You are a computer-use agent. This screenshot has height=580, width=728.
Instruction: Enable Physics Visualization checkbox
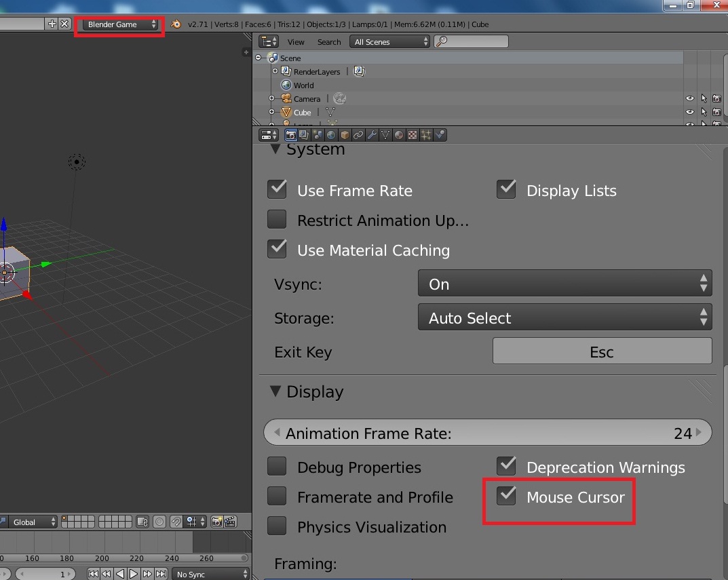277,526
